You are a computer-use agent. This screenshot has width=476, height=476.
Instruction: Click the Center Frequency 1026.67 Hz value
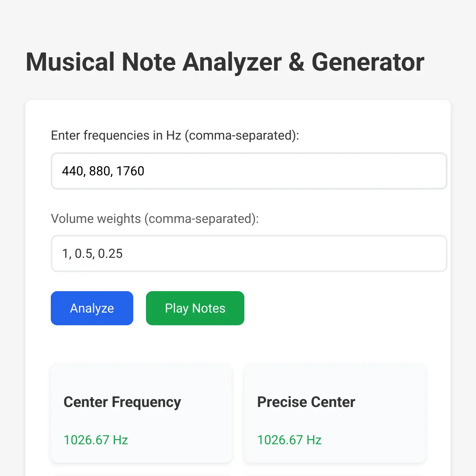[x=96, y=440]
